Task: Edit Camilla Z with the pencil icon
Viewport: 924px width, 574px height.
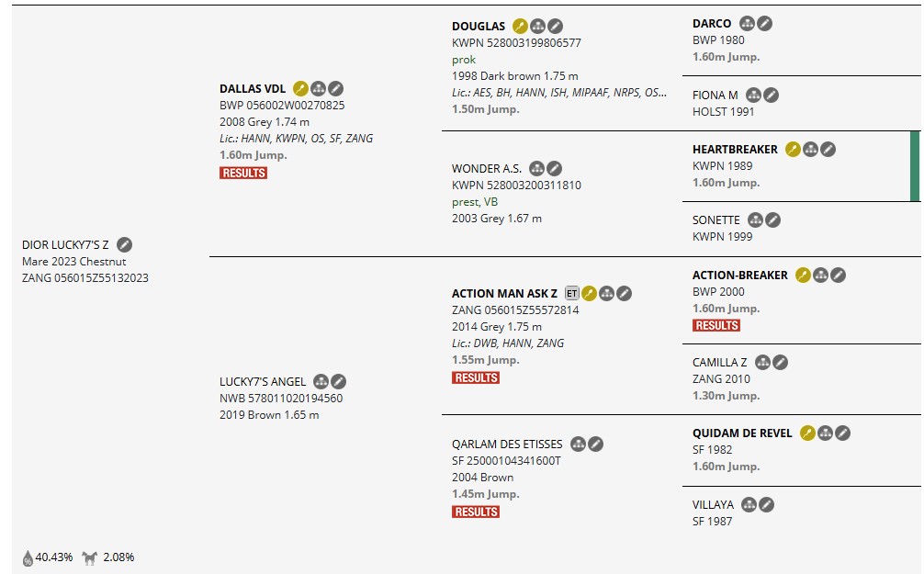Action: 780,363
